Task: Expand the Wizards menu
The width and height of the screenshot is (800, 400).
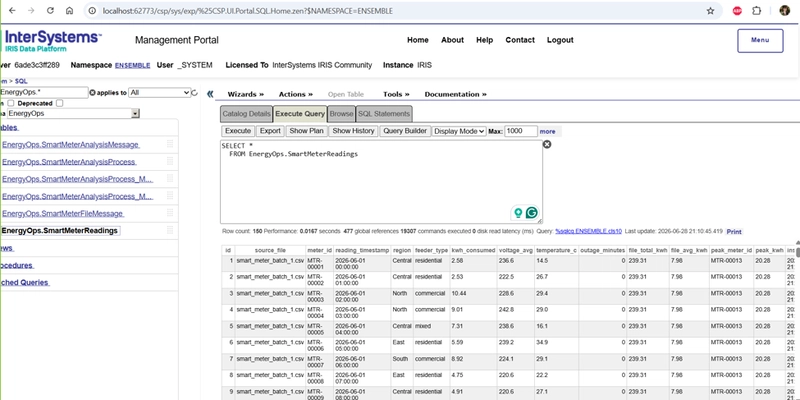Action: (x=246, y=94)
